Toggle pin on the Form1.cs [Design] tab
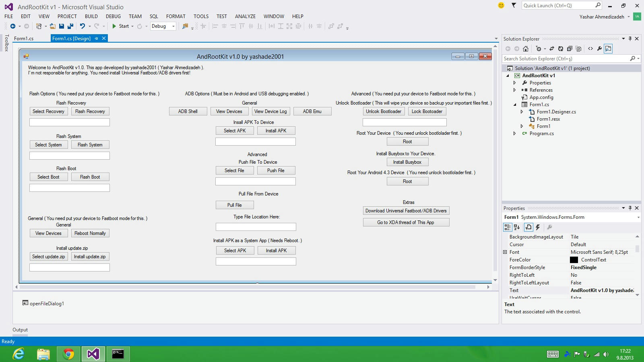Viewport: 644px width, 362px height. (96, 39)
